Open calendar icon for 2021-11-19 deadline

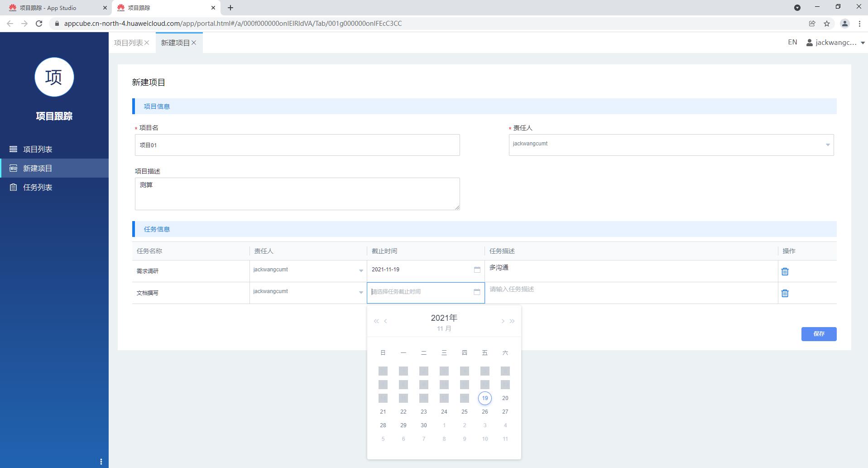477,270
